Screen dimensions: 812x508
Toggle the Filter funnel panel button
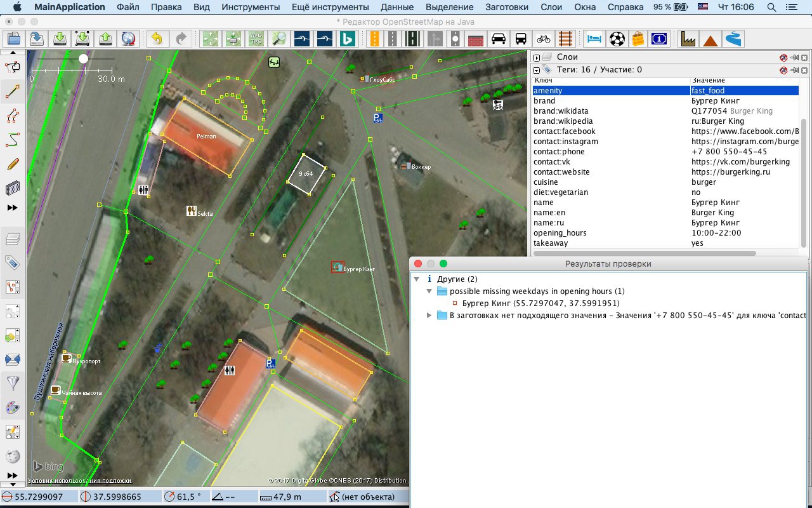(13, 383)
